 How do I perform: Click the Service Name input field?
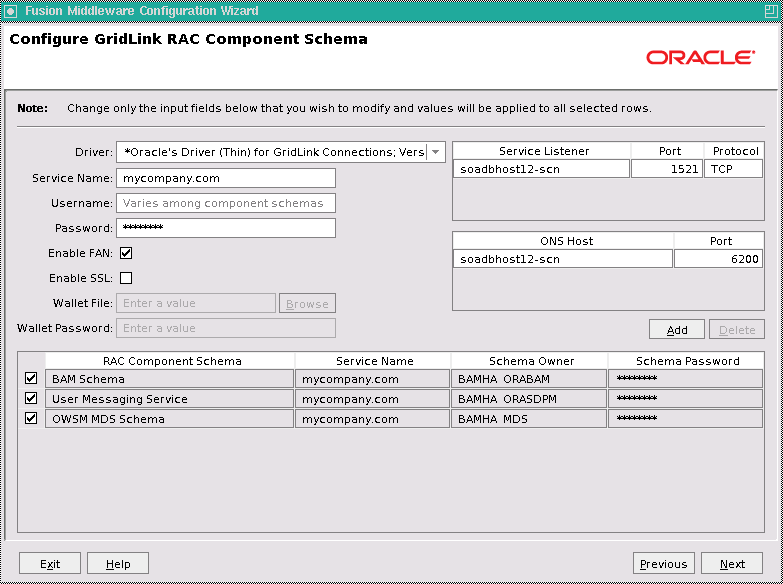226,178
